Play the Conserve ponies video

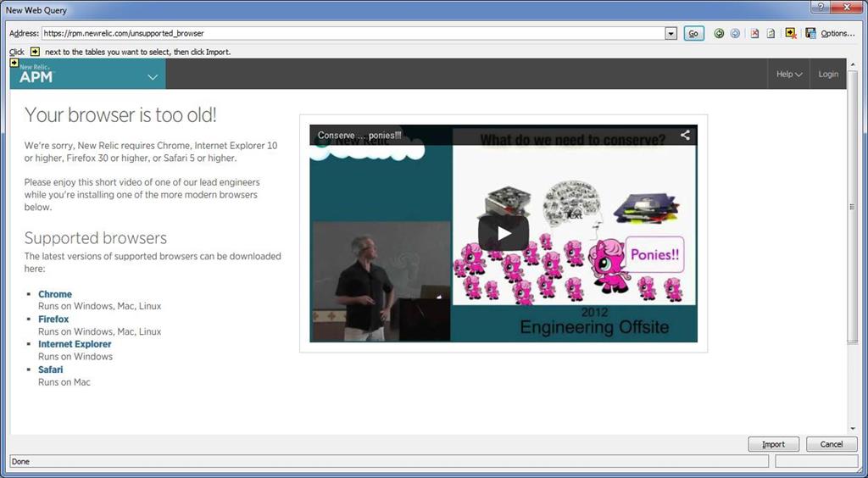click(x=504, y=233)
